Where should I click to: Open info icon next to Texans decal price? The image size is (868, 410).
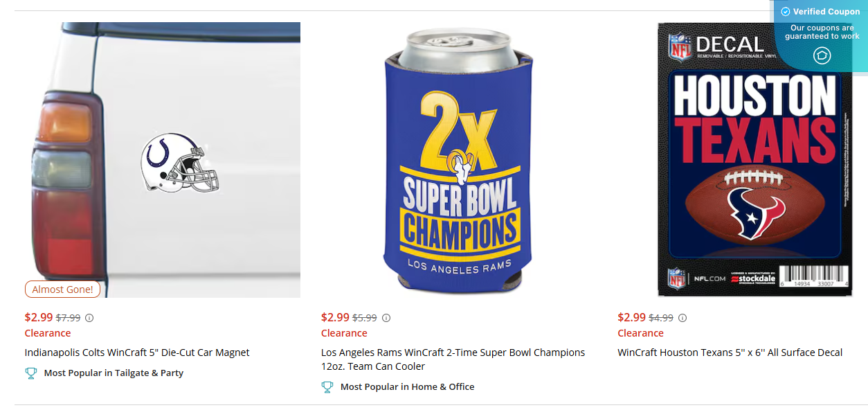(682, 317)
